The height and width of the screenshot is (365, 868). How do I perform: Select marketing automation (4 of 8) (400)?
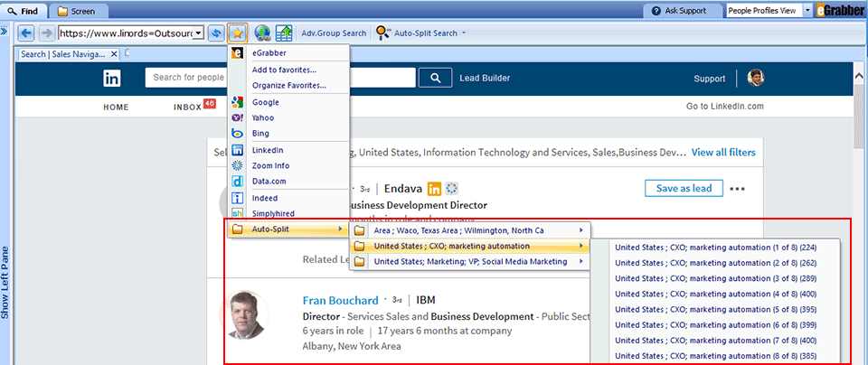click(x=716, y=295)
